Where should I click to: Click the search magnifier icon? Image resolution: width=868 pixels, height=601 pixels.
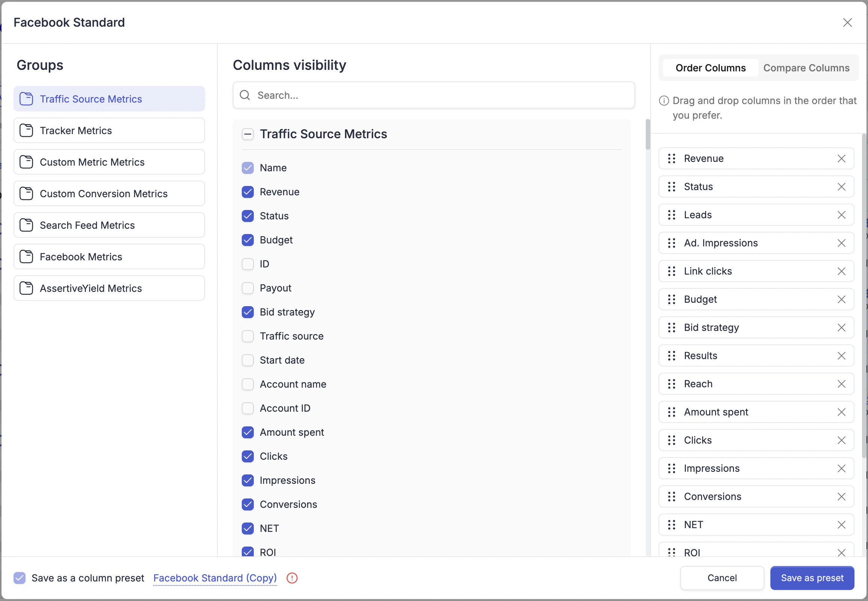point(245,95)
